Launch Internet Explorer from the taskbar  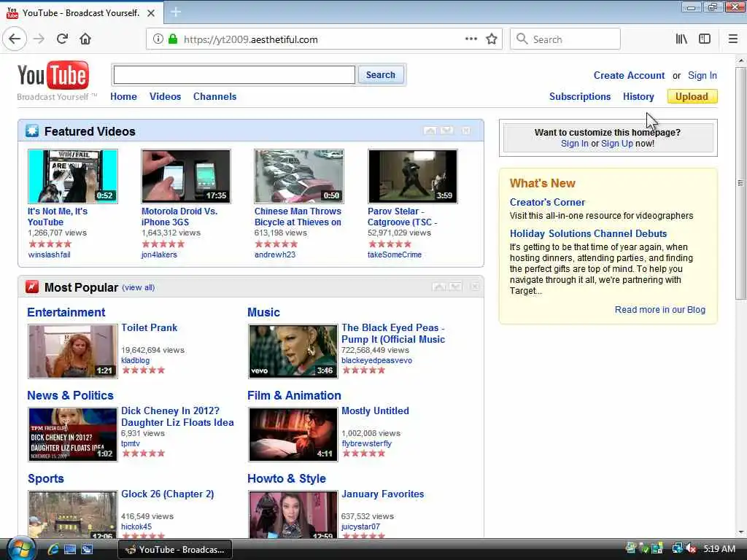[53, 550]
